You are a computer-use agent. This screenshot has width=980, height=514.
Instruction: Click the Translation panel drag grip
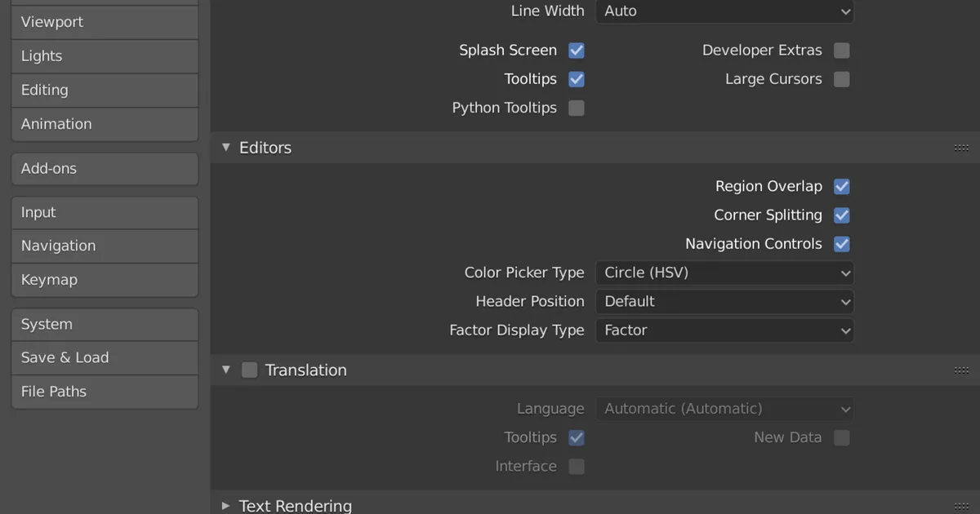tap(961, 370)
